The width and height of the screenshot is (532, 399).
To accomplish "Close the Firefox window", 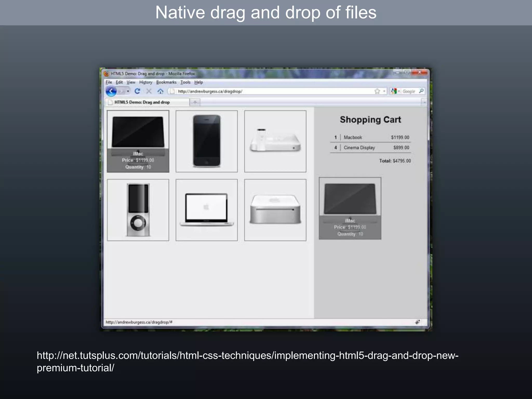I will [x=420, y=72].
